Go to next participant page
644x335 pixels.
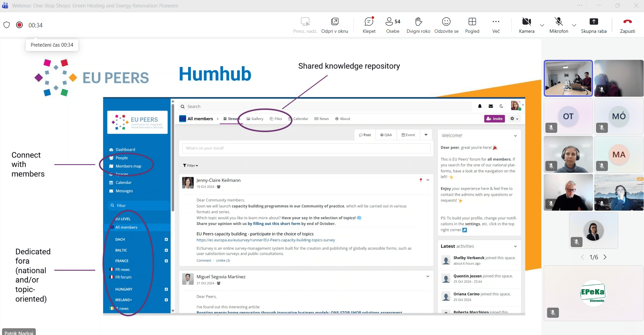(605, 257)
